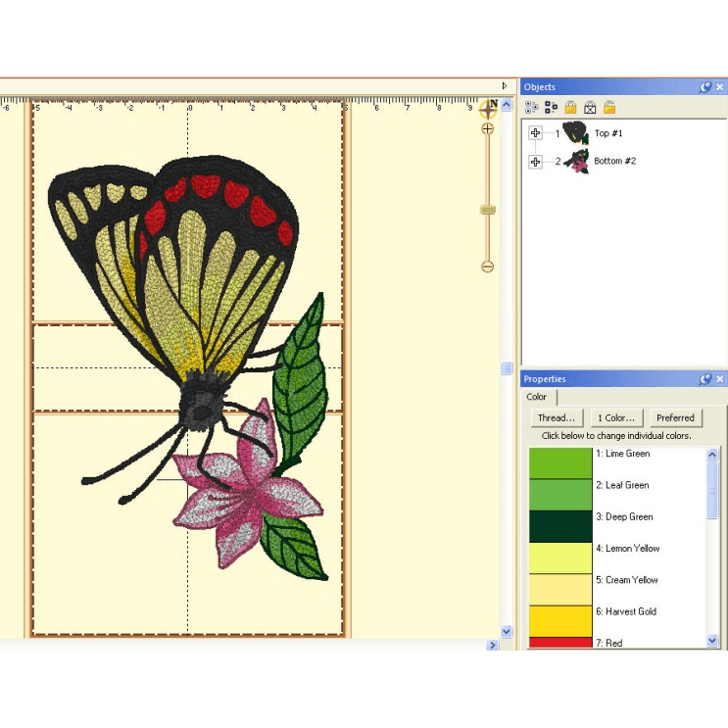Expand the Top #1 object node
728x728 pixels.
[x=535, y=133]
